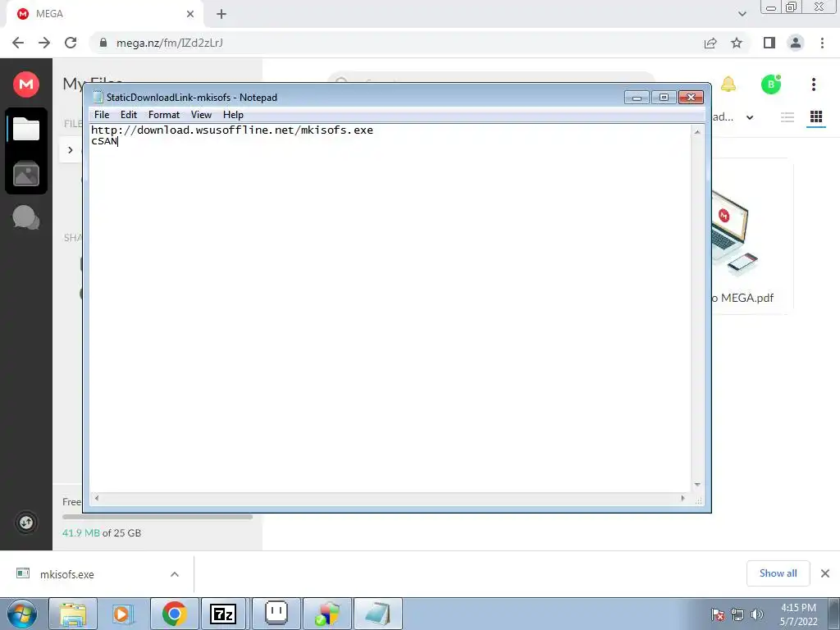Open MEGA photos section icon

(26, 174)
